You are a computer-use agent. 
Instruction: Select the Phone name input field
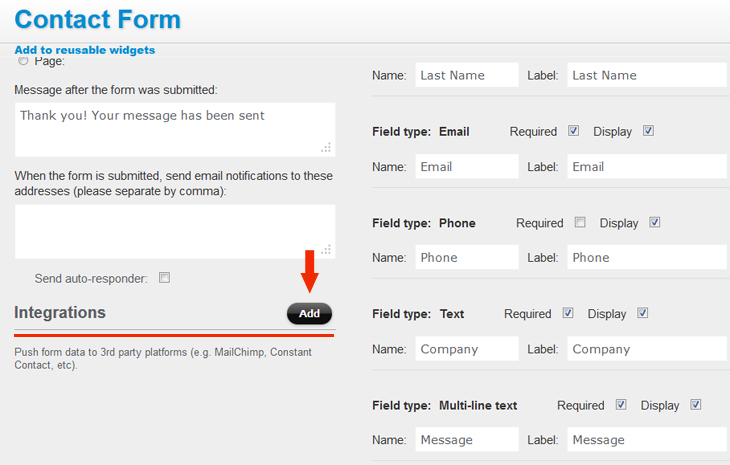point(467,257)
